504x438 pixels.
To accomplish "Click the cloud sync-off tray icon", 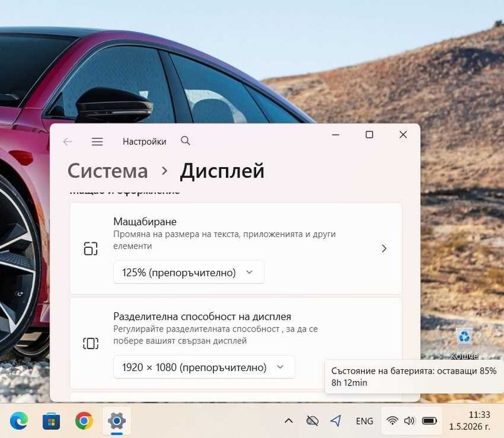I will pos(312,420).
